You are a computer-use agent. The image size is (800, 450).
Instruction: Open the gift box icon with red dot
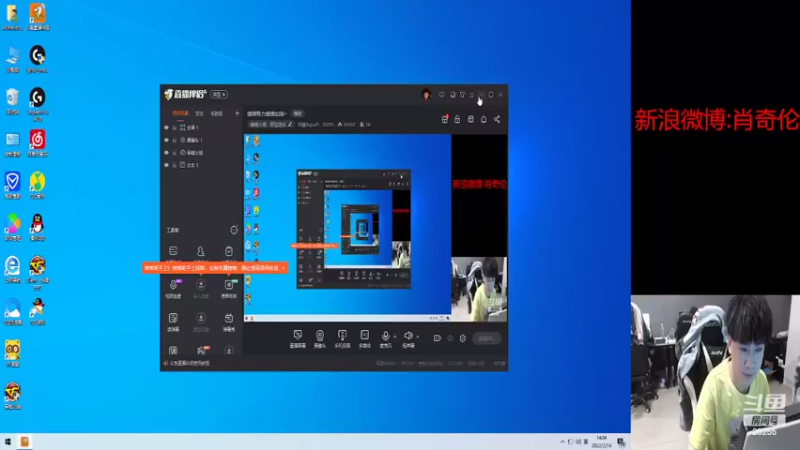pos(445,119)
